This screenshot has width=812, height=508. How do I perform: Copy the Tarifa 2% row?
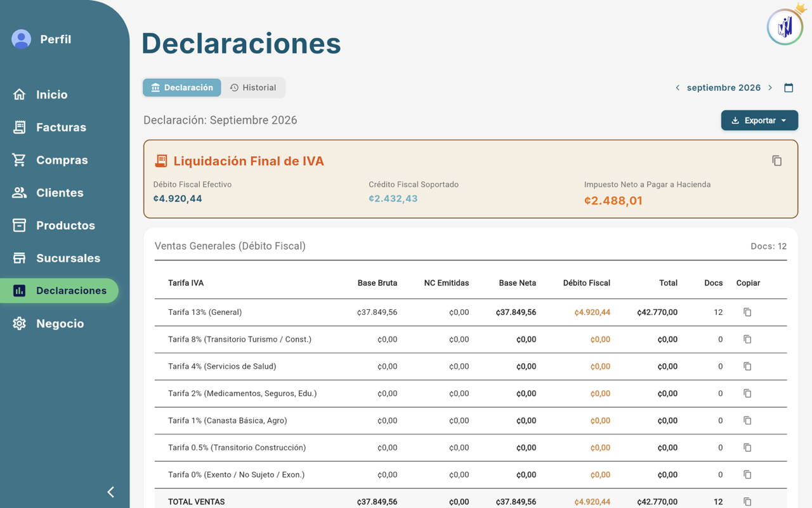747,394
